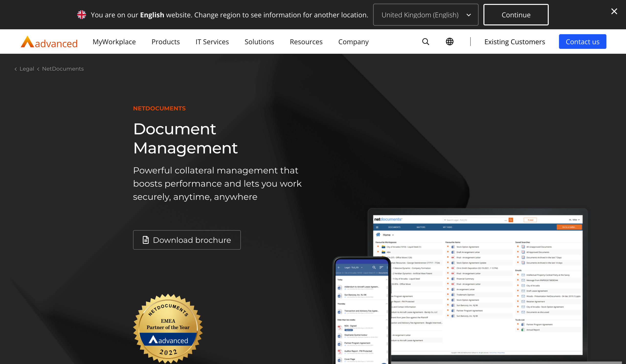
Task: Open the Company menu
Action: pyautogui.click(x=353, y=42)
